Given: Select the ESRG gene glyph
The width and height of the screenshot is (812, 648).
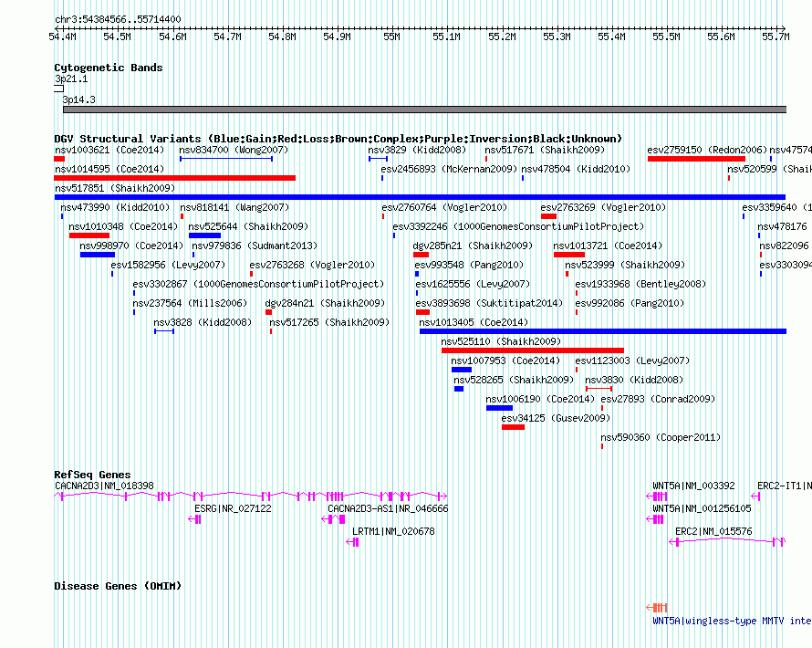Looking at the screenshot, I should [194, 519].
